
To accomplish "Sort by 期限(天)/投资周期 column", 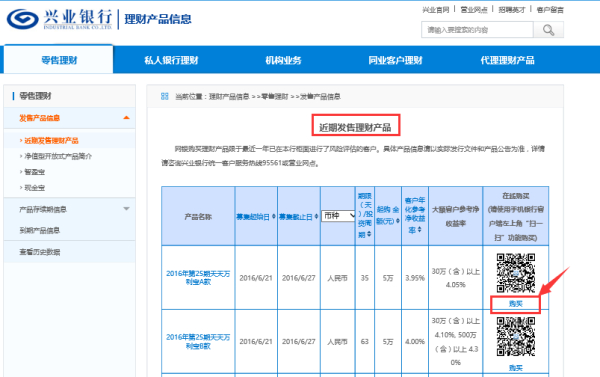I will tap(364, 215).
